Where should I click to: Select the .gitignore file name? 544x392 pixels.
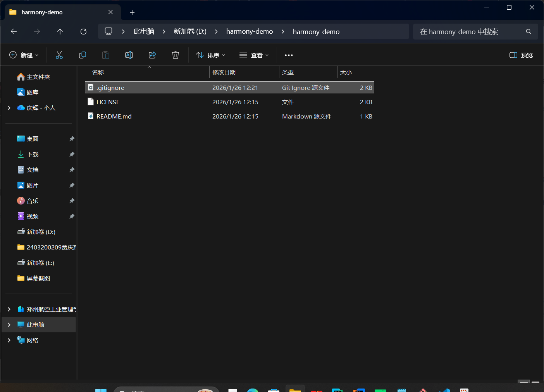[x=110, y=88]
